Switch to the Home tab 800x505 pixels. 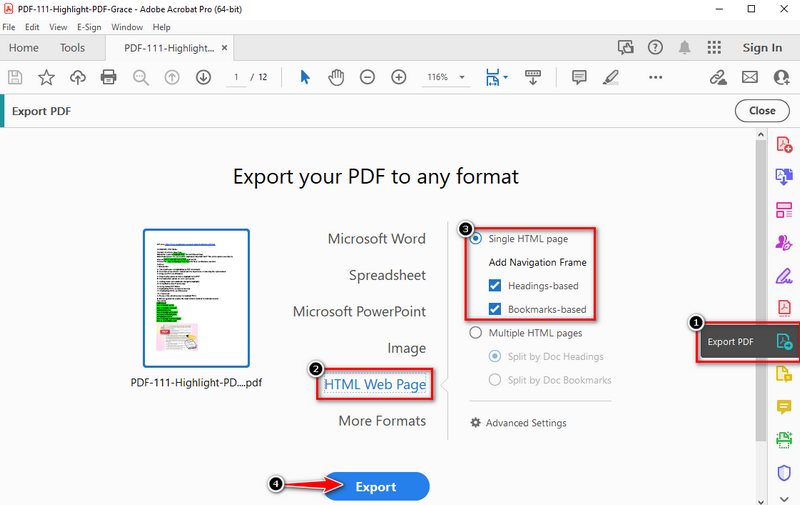23,47
